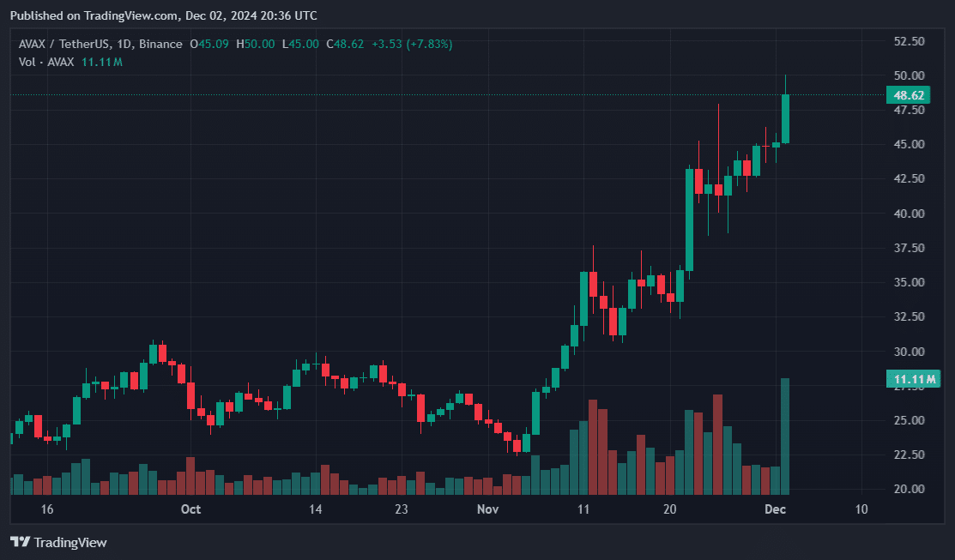Click the latest green candle reaching 50.00
This screenshot has height=560, width=955.
tap(786, 118)
